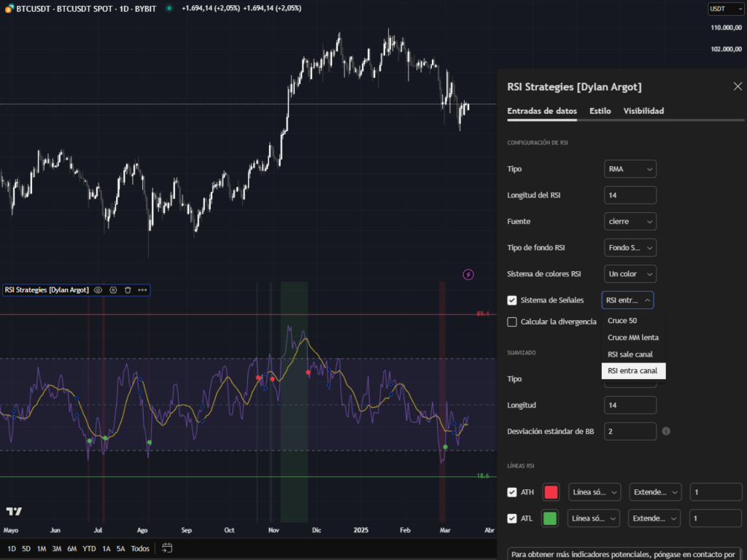The image size is (747, 560).
Task: Set chart range to 3M
Action: [57, 548]
